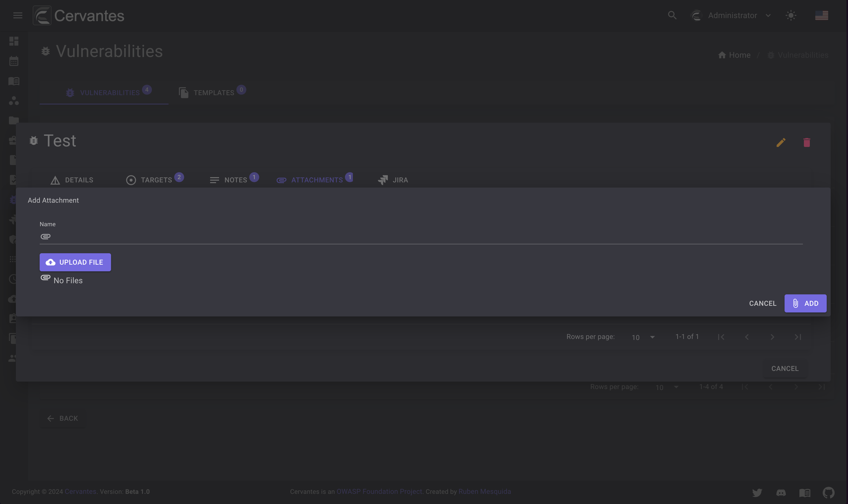Open the GitHub footer icon
Screen dimensions: 848x504
829,492
